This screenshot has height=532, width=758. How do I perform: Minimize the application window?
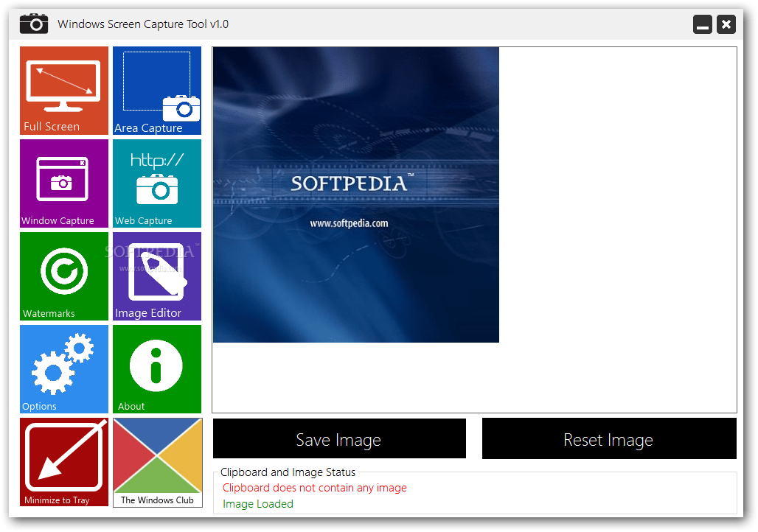click(x=702, y=24)
